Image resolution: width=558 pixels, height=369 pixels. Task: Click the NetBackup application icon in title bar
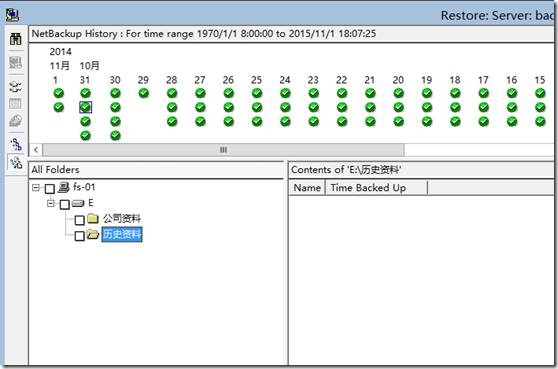(12, 14)
